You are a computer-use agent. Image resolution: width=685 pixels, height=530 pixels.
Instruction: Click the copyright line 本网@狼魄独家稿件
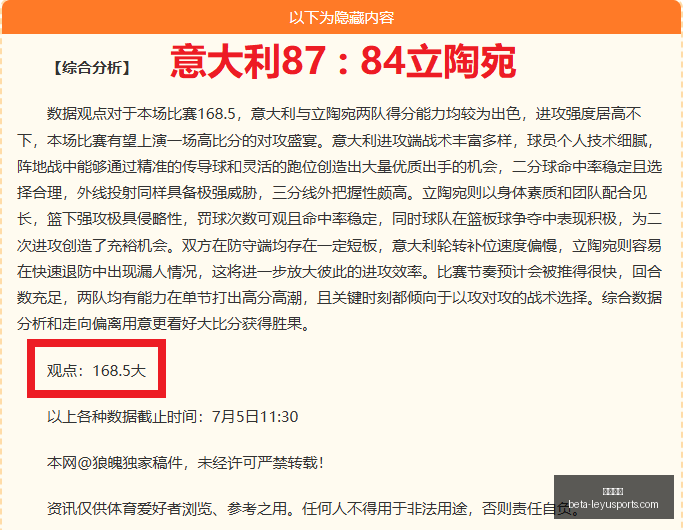pyautogui.click(x=185, y=462)
